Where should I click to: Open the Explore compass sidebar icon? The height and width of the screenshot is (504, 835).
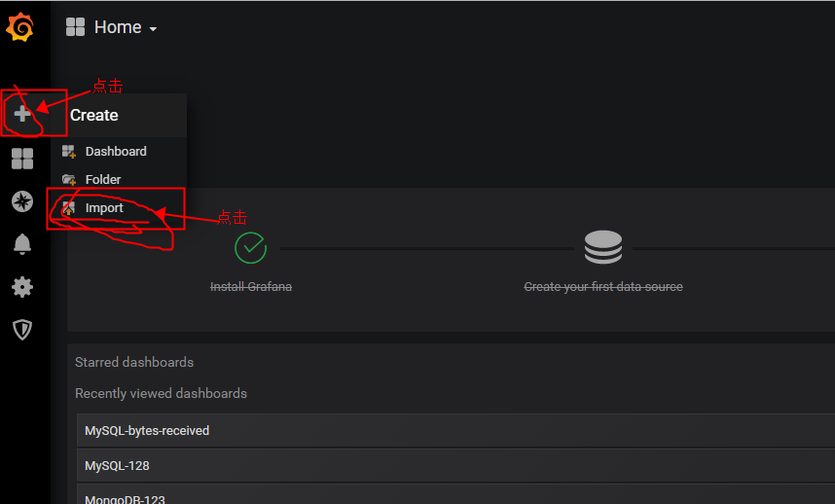[22, 201]
